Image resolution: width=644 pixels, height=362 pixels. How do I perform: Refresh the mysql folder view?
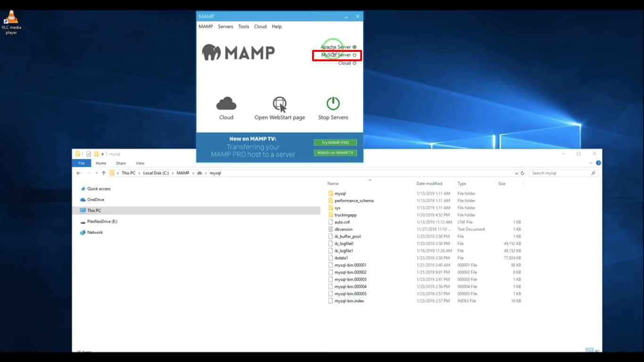[522, 173]
